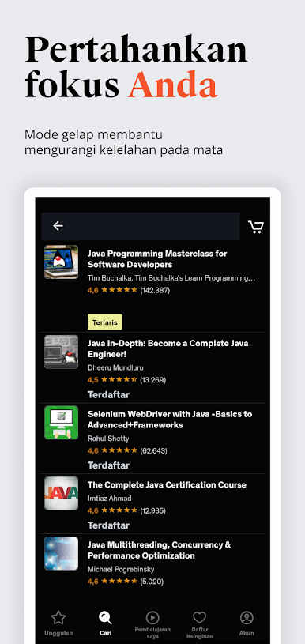Select The Complete Java Certification Course title
The image size is (305, 644).
[167, 485]
